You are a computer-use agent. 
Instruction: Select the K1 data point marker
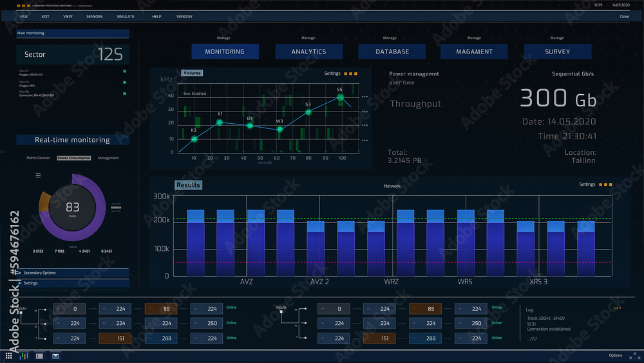click(220, 122)
